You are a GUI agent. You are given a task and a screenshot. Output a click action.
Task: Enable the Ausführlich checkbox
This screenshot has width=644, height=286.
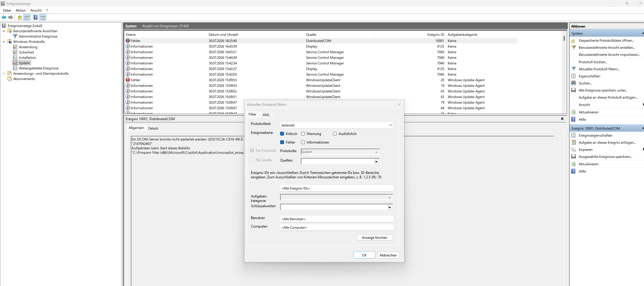coord(335,134)
